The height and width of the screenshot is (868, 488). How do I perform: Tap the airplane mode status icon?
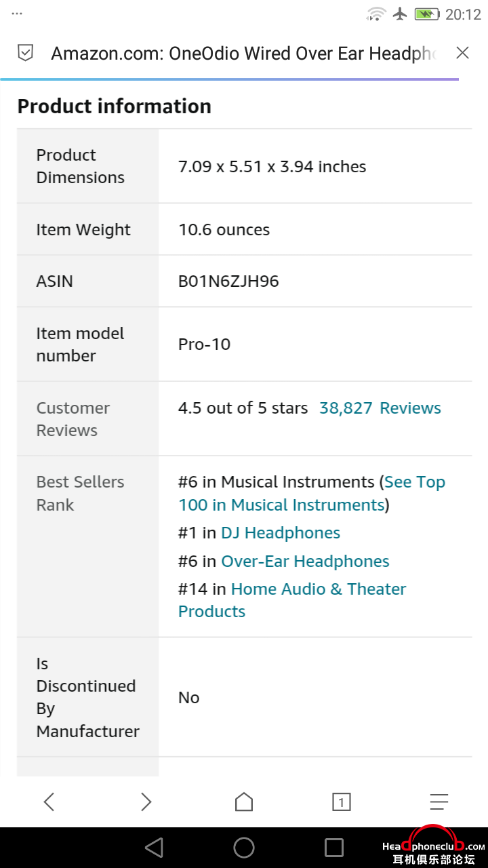(x=400, y=14)
